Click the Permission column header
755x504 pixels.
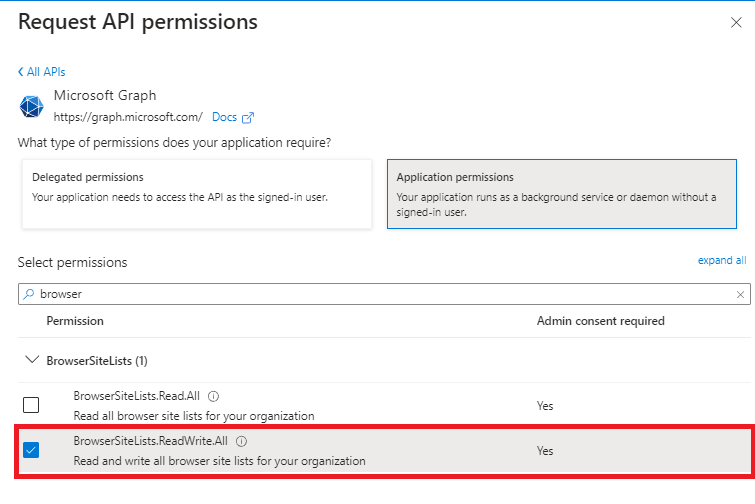tap(75, 321)
